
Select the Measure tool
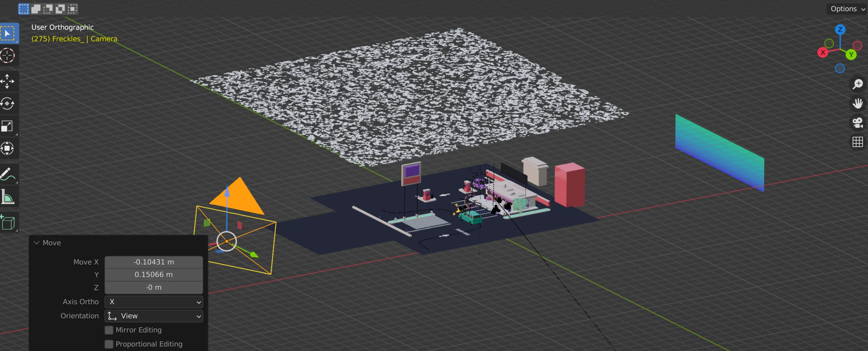(x=8, y=197)
